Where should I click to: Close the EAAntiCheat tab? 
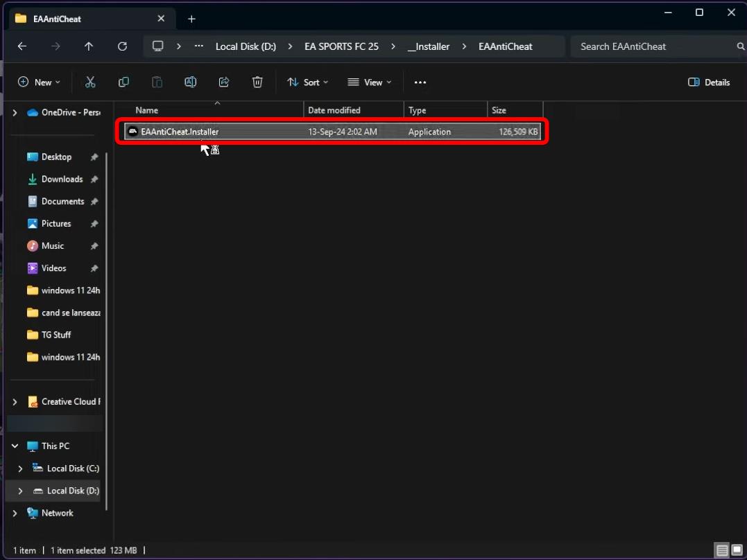click(x=161, y=19)
